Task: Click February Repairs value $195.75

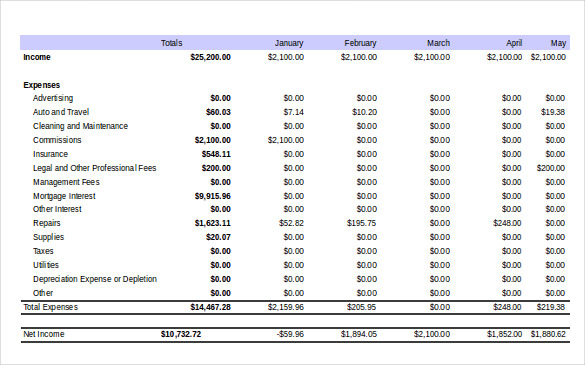Action: pos(362,223)
